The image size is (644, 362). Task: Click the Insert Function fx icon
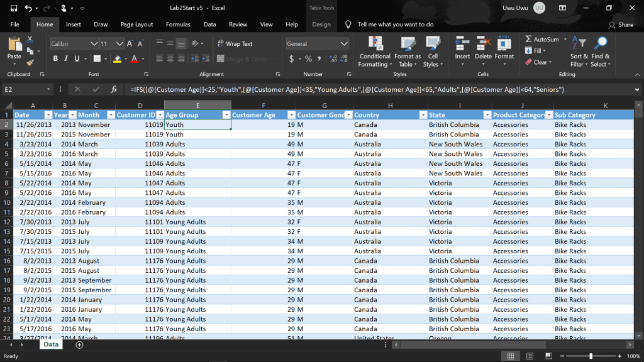click(x=114, y=89)
